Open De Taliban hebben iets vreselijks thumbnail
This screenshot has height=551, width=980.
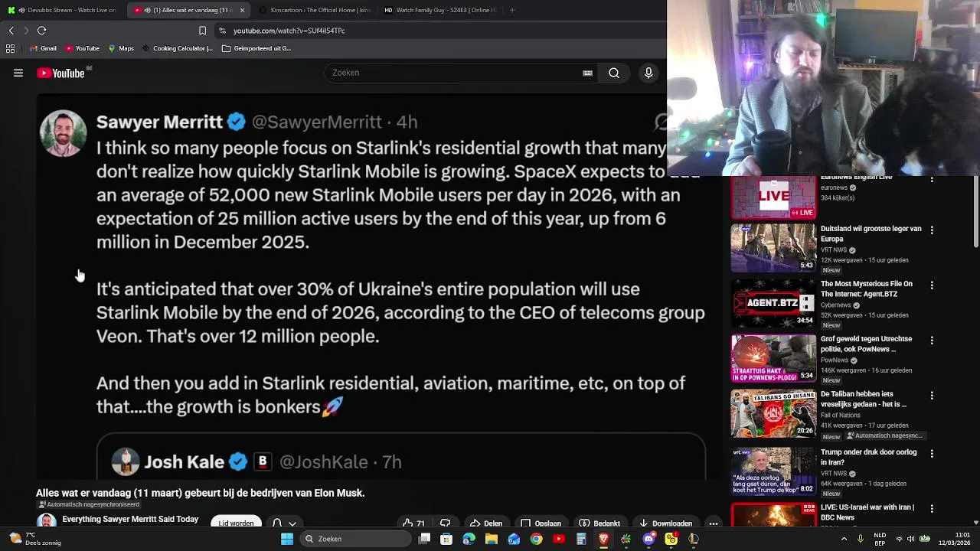point(773,413)
